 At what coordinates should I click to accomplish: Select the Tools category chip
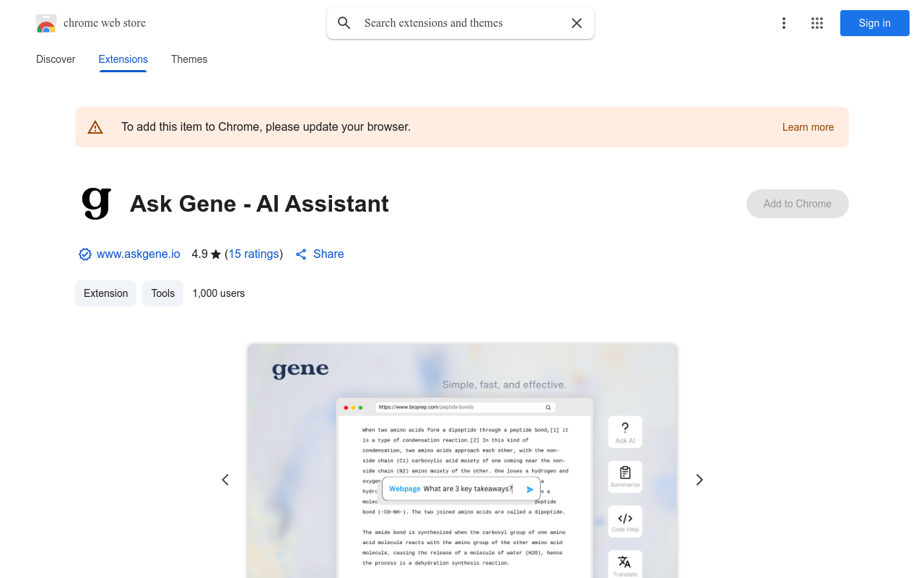pos(162,293)
